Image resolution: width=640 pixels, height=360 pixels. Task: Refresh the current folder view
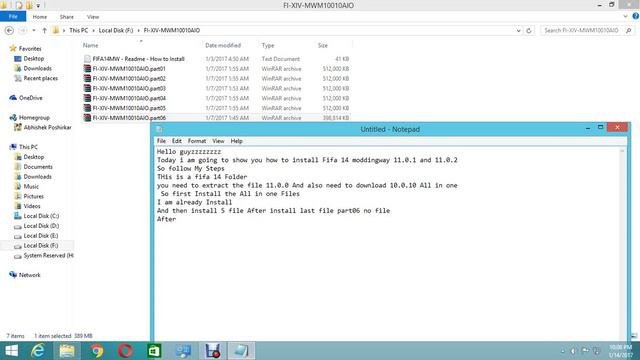tap(529, 31)
